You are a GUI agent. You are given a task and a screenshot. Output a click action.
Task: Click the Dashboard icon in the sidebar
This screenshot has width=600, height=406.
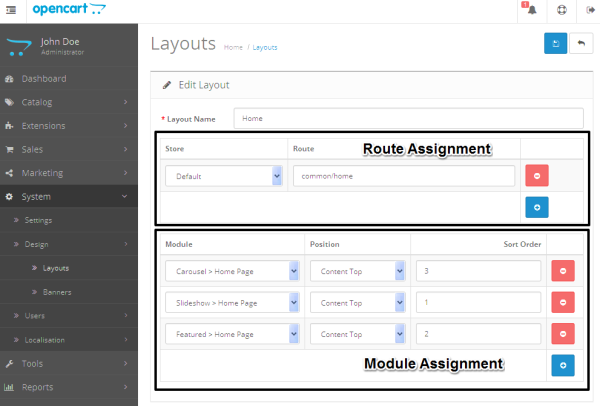coord(9,79)
